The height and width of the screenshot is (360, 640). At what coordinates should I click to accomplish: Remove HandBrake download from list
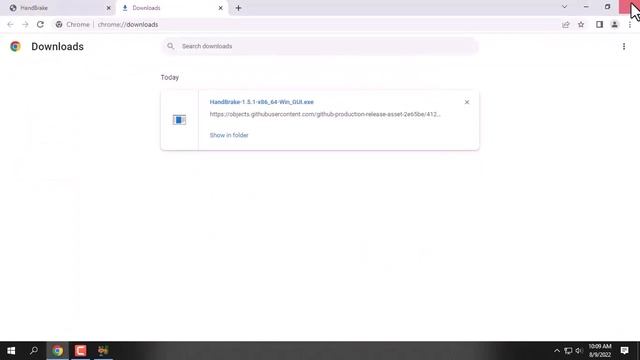[x=467, y=102]
